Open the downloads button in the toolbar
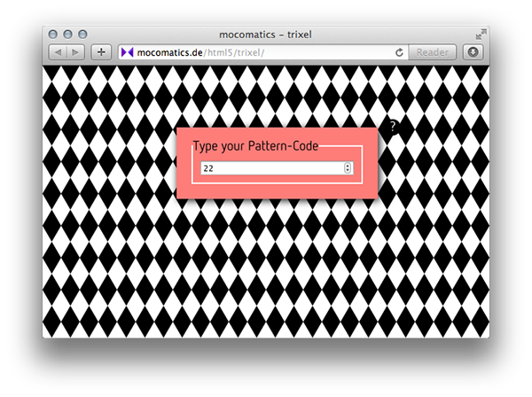Image resolution: width=532 pixels, height=397 pixels. tap(473, 52)
